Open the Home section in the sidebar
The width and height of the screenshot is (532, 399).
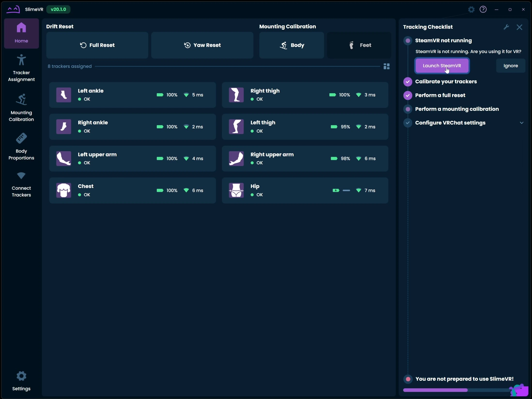point(21,33)
